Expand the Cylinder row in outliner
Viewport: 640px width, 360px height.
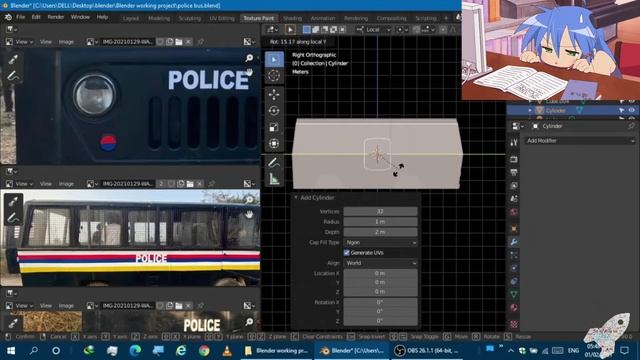tap(530, 110)
